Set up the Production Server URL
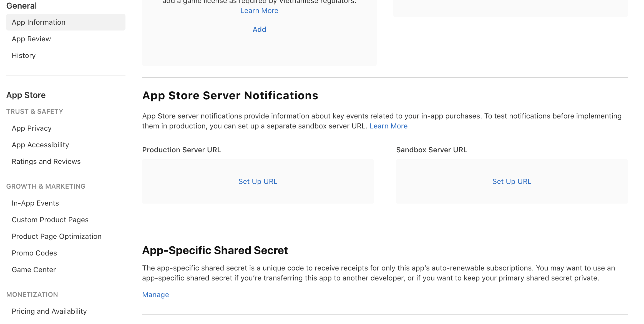Image resolution: width=644 pixels, height=324 pixels. (x=258, y=181)
